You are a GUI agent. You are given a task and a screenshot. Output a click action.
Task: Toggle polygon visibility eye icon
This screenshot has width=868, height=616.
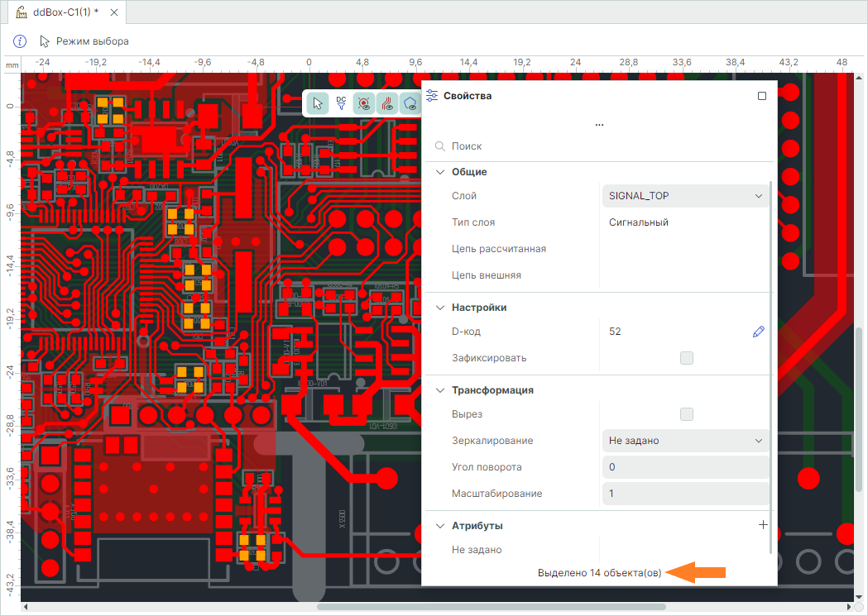point(410,103)
